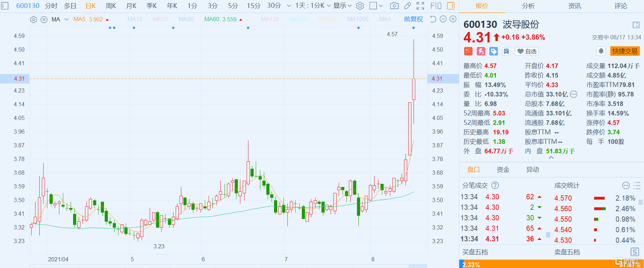The image size is (644, 268).
Task: Select the pencil drawing tool
Action: pos(408,6)
